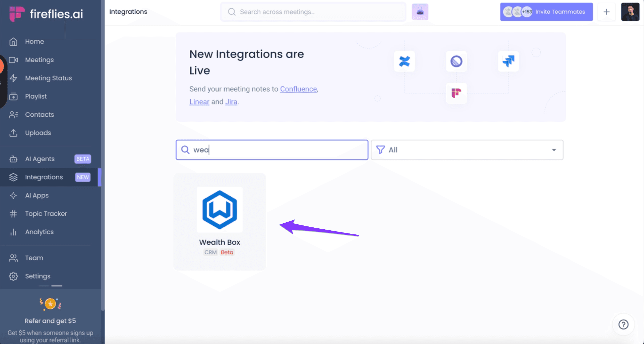Open the Fred bot assistant icon
This screenshot has height=344, width=644.
pyautogui.click(x=420, y=12)
